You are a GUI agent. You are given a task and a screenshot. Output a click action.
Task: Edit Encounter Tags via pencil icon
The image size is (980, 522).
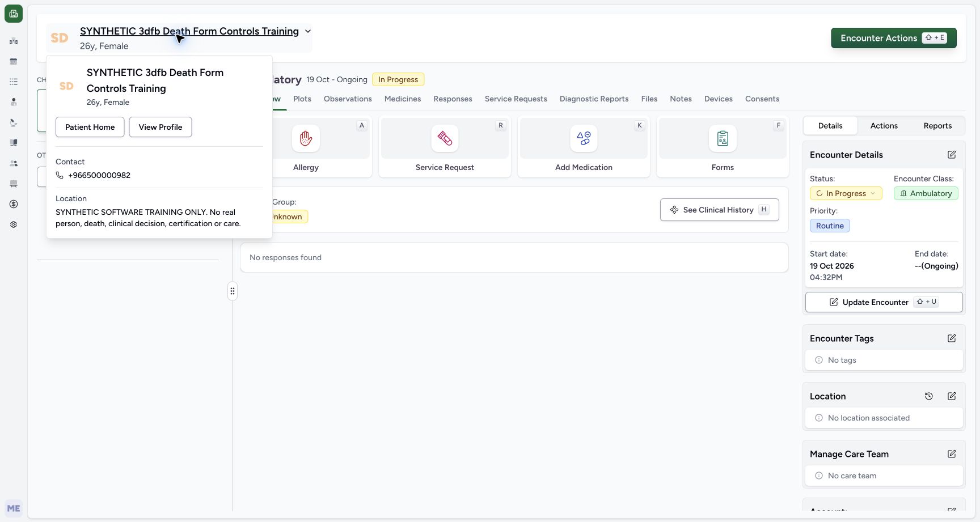952,338
